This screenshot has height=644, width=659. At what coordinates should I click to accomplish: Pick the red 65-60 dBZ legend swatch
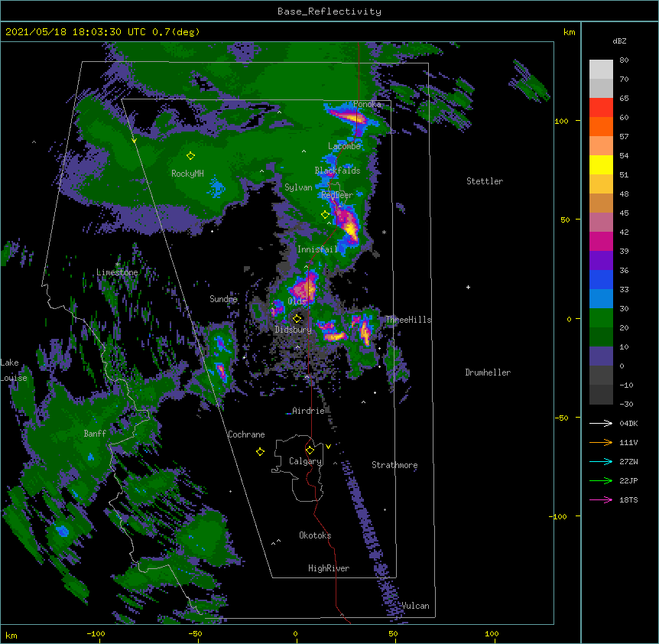click(x=601, y=108)
